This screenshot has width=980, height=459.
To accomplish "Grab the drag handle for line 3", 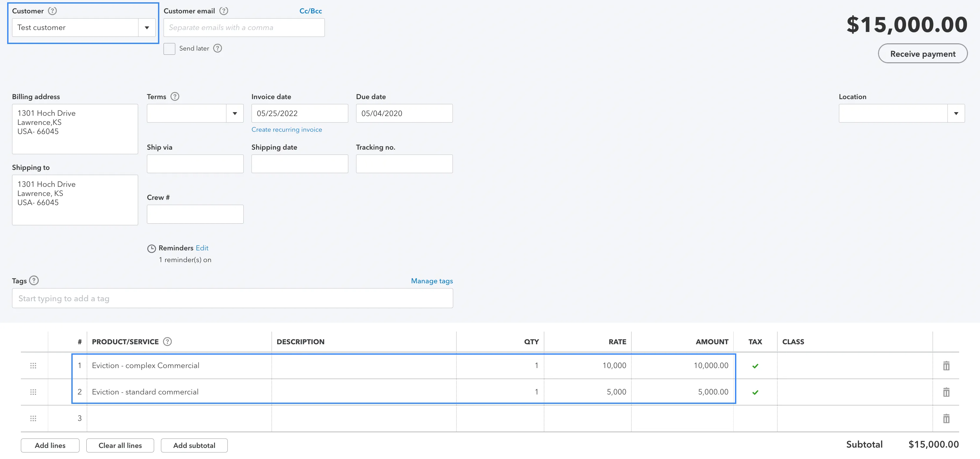I will pyautogui.click(x=33, y=418).
